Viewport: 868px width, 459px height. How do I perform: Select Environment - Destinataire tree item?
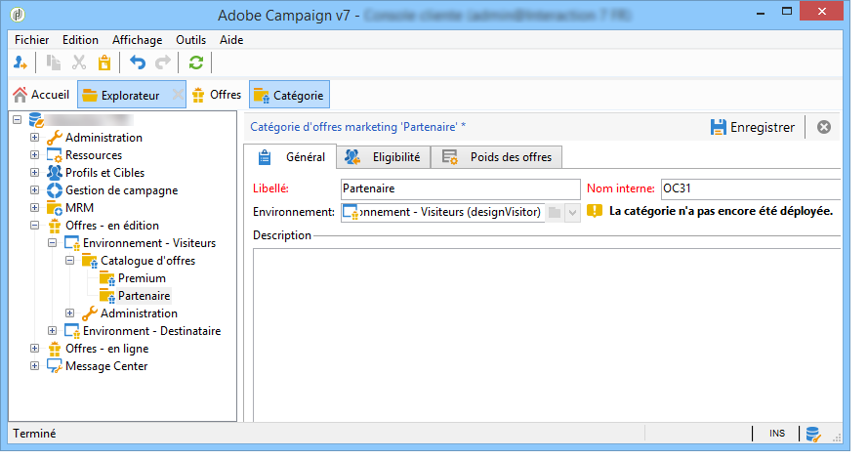pos(151,330)
